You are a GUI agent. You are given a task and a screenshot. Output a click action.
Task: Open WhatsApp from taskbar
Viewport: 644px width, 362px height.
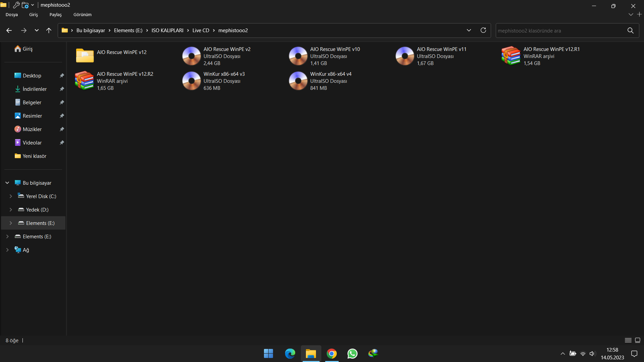pyautogui.click(x=353, y=354)
